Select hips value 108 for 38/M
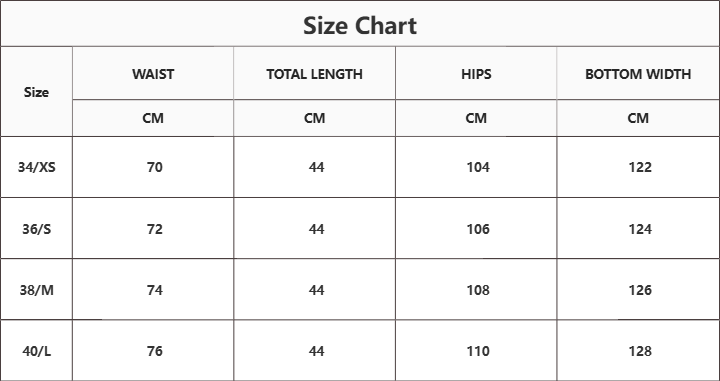The height and width of the screenshot is (381, 720). pos(478,290)
